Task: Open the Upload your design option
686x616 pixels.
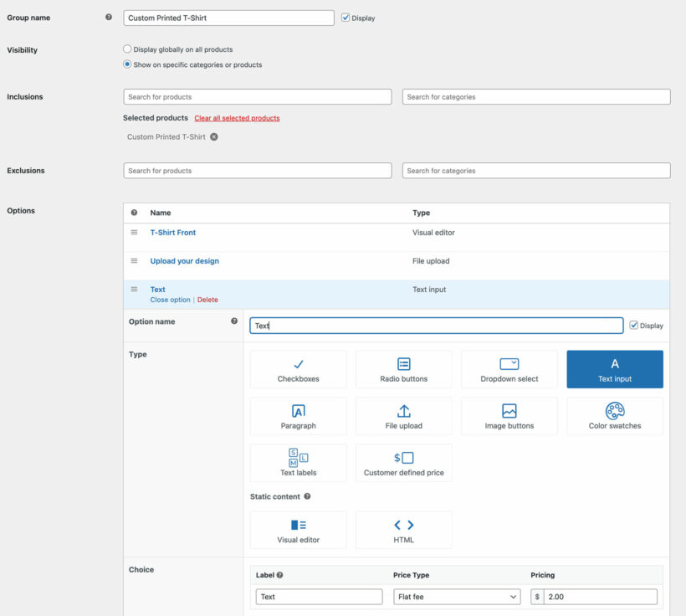Action: (x=186, y=260)
